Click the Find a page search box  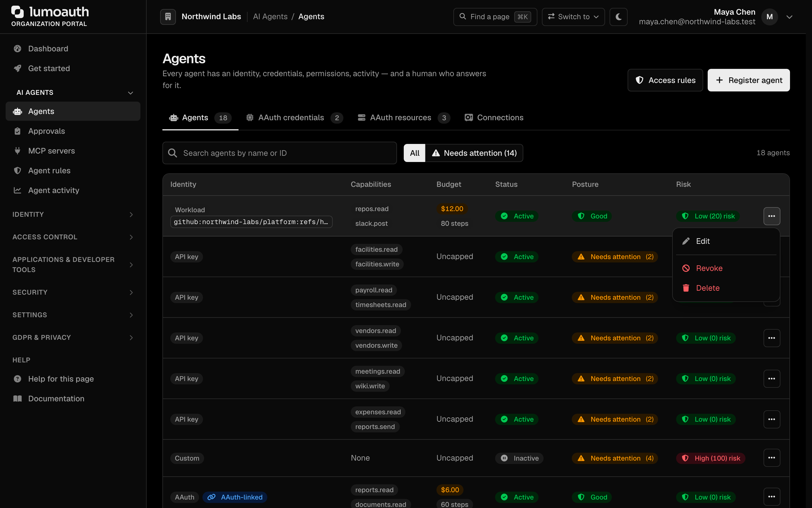[495, 16]
